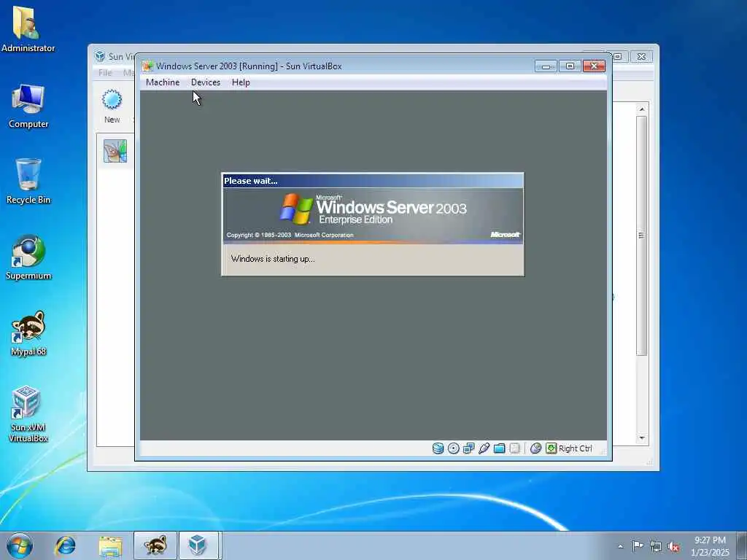Launch Internet Explorer from the taskbar
The width and height of the screenshot is (747, 560).
[x=65, y=545]
